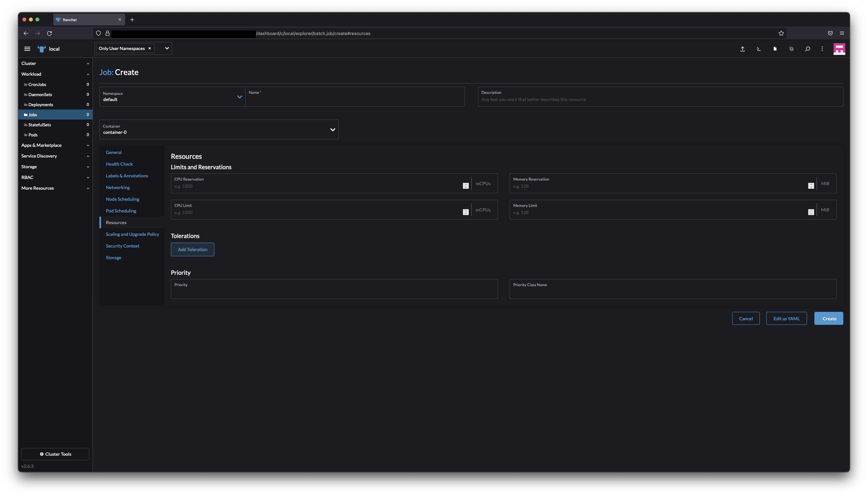
Task: Open the three-dot kebab menu in header
Action: 822,49
